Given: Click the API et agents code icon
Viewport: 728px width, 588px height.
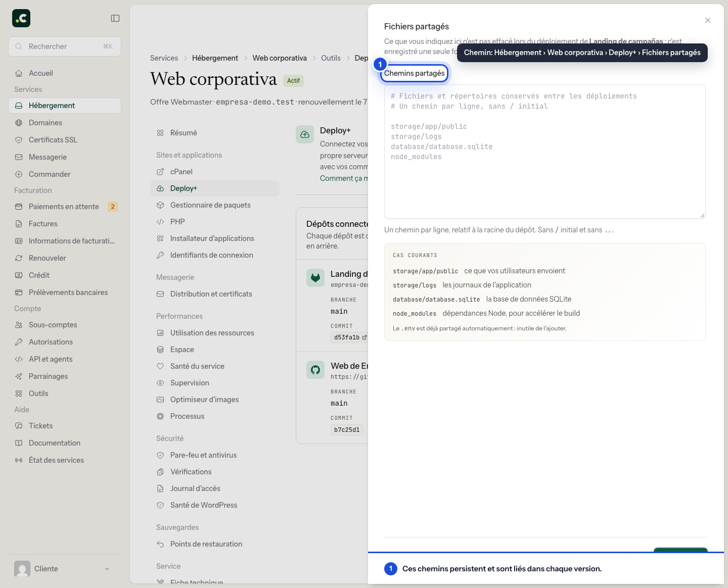Looking at the screenshot, I should [x=19, y=359].
